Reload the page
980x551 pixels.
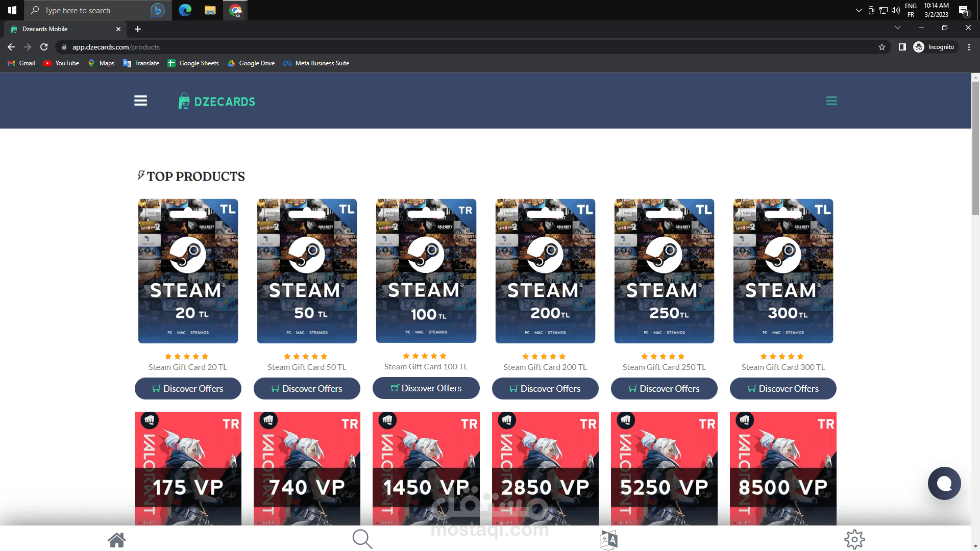(x=44, y=47)
